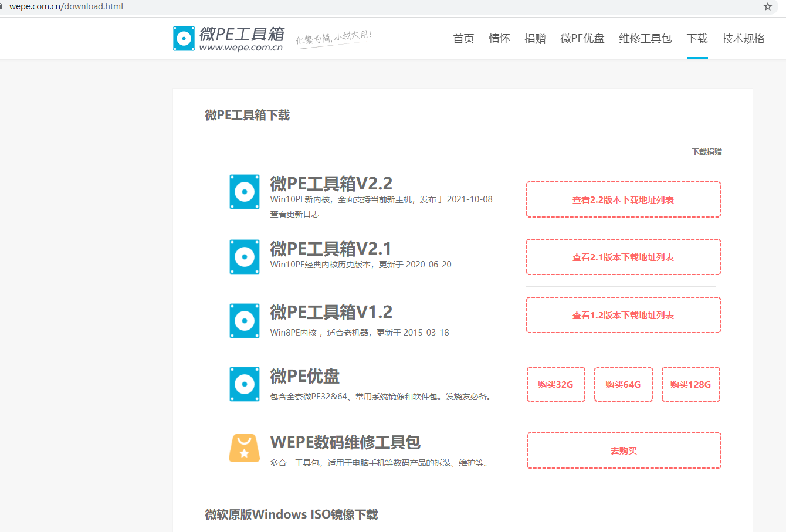
Task: Click the disc icon beside 微PE工具箱V1.2
Action: point(245,321)
